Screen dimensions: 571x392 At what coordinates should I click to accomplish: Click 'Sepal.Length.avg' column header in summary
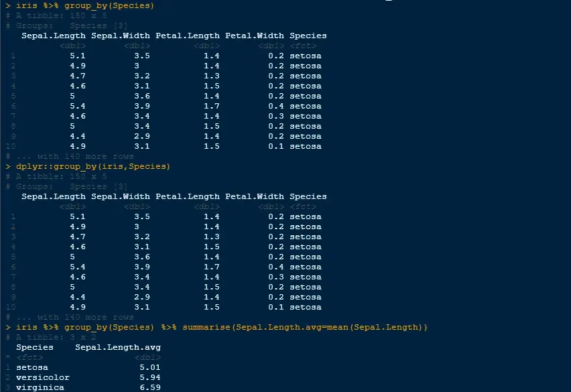(x=118, y=347)
